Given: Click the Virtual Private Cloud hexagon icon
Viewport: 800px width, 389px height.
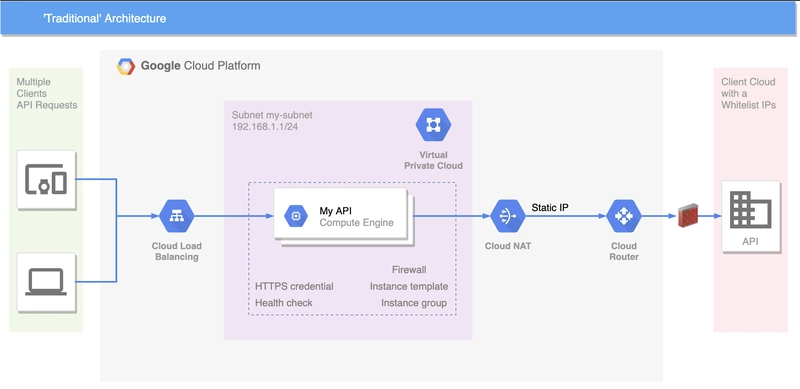Looking at the screenshot, I should click(433, 125).
